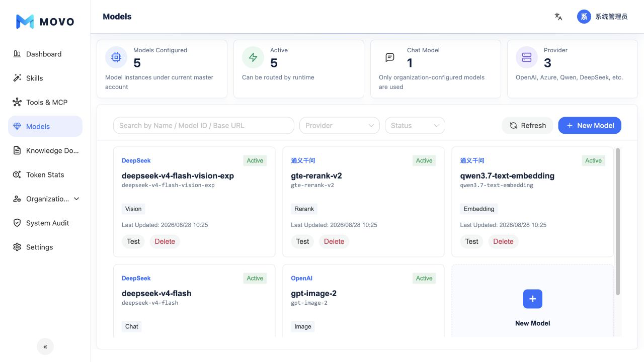Test the deepseek-v4-flash-vision-exp model
644x362 pixels.
pyautogui.click(x=133, y=241)
